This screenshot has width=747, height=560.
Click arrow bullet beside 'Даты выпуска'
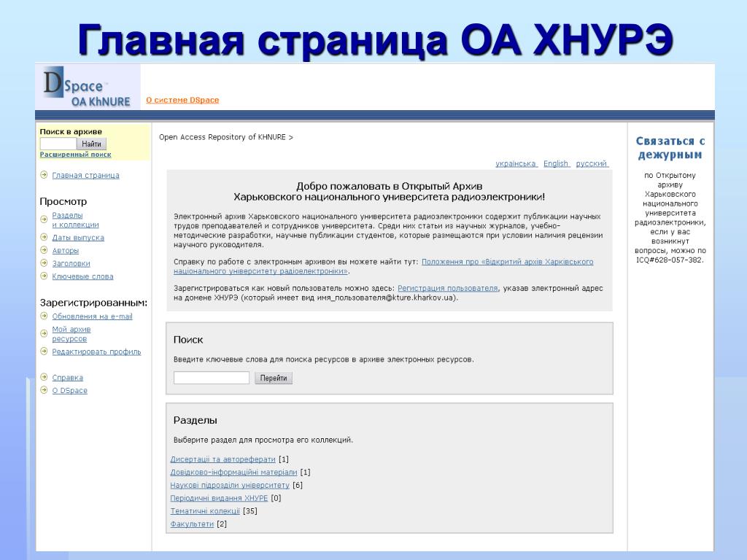[x=44, y=237]
